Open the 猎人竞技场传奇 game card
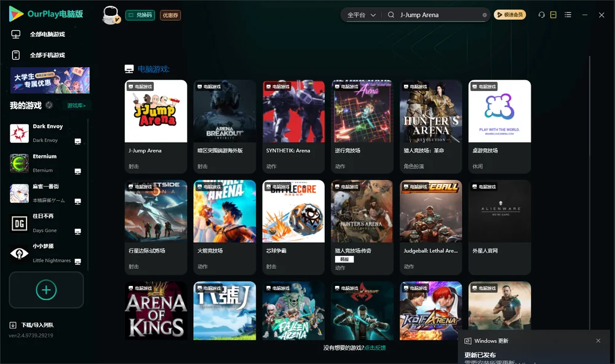 click(362, 227)
